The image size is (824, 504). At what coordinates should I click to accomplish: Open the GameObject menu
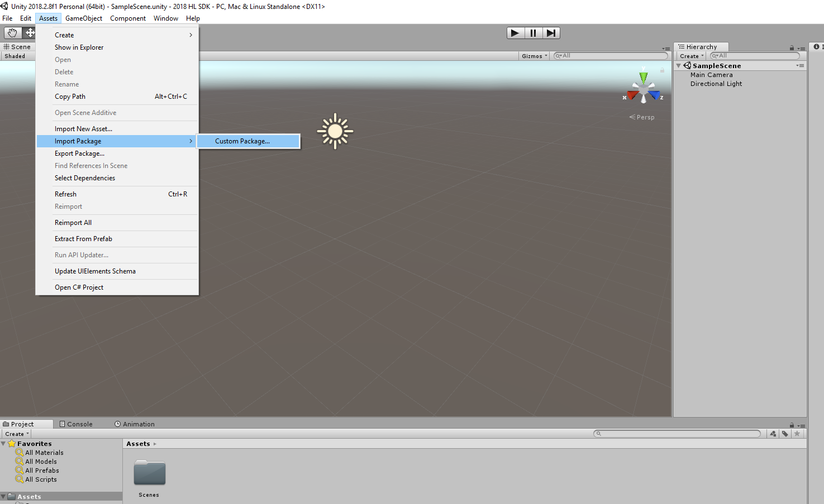pos(84,18)
